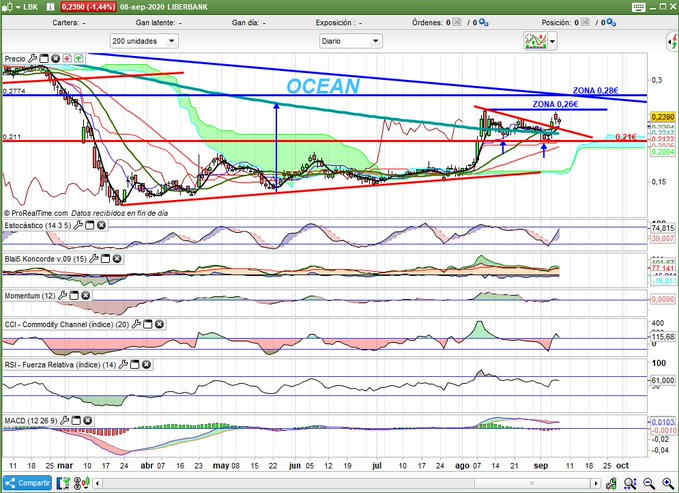The height and width of the screenshot is (493, 679).
Task: Remove the Estocástico indicator panel
Action: coord(101,225)
